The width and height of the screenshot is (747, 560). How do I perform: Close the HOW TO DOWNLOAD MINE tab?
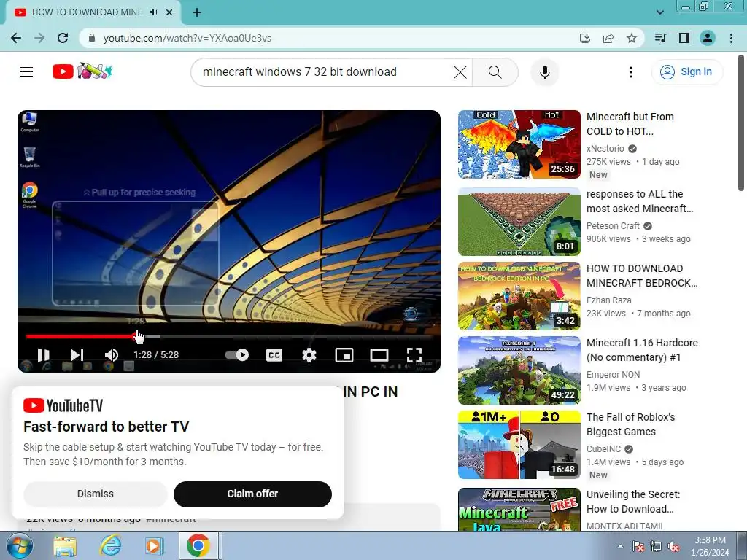tap(169, 12)
